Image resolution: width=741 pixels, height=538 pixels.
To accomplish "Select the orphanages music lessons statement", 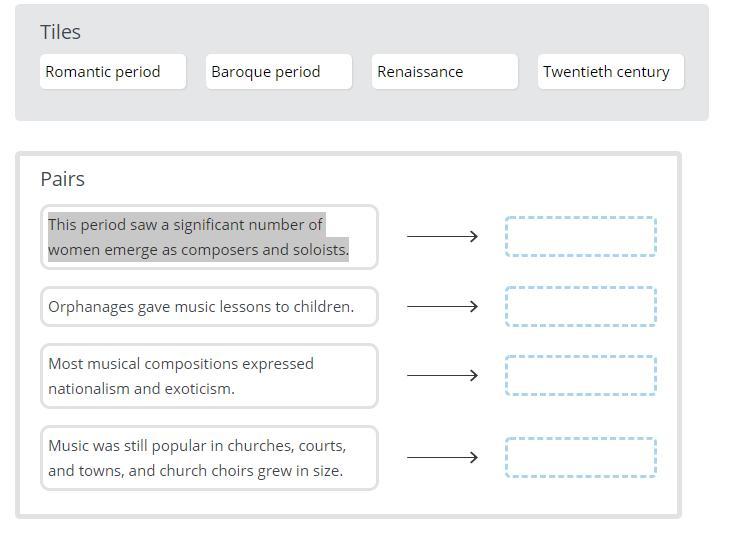I will 209,306.
